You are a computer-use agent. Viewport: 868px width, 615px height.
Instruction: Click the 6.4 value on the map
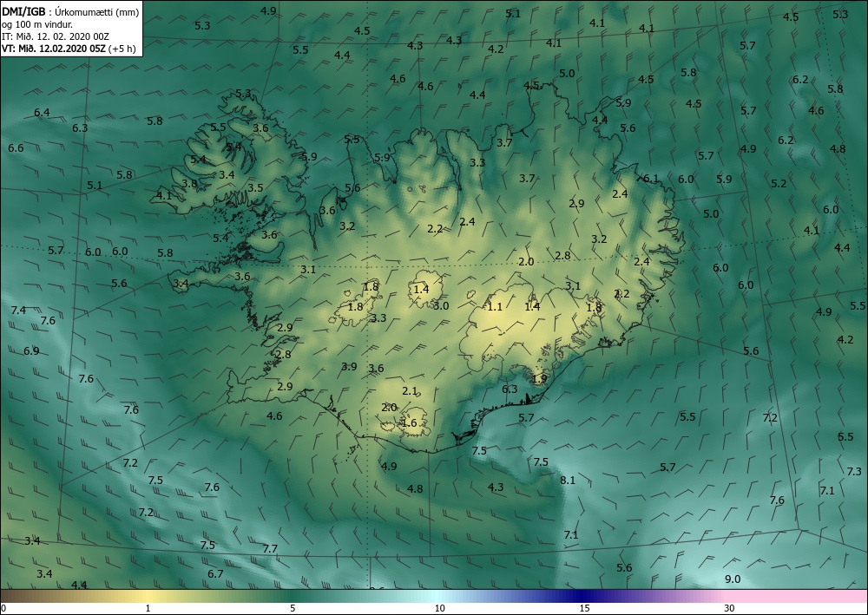tap(42, 113)
